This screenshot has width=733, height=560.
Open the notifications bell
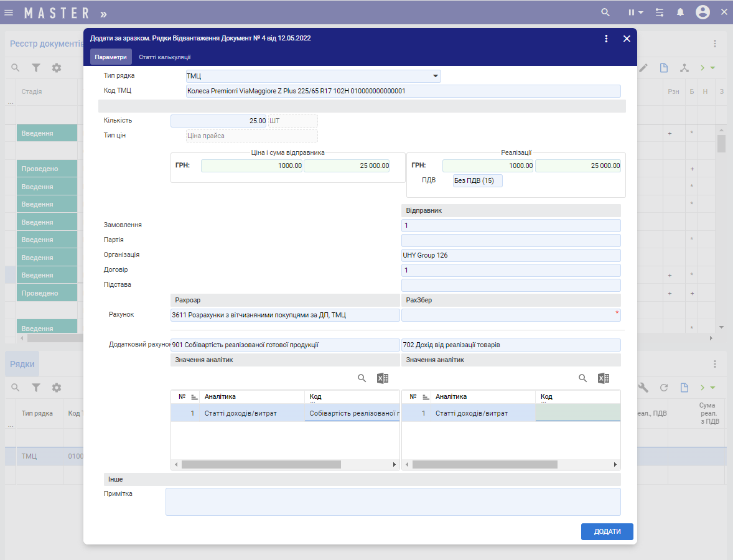680,12
